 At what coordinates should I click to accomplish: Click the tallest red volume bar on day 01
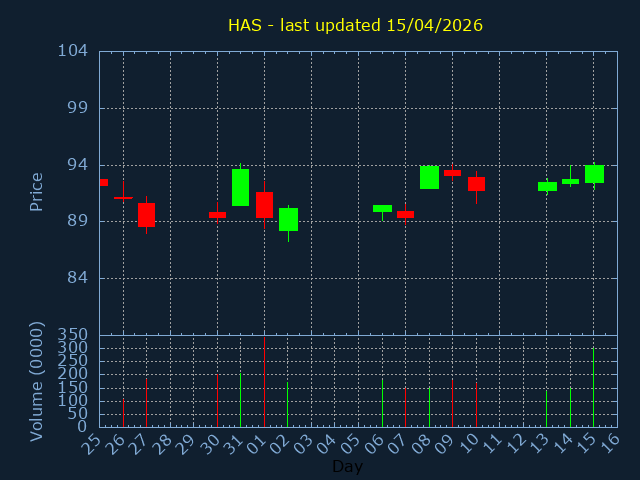(264, 382)
